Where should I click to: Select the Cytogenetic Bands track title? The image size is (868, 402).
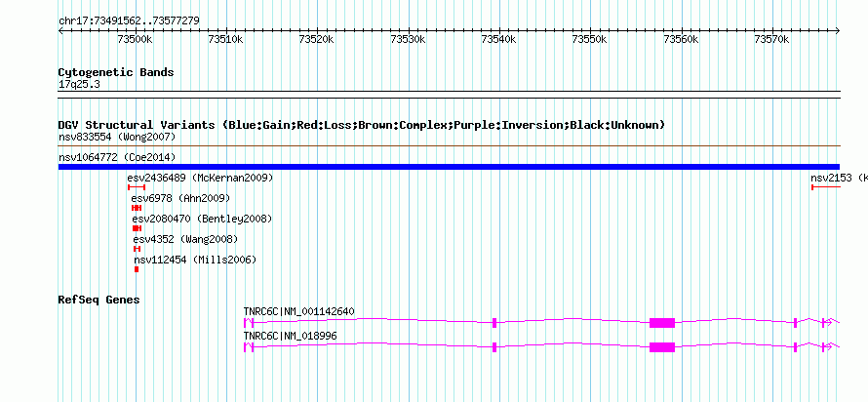coord(116,72)
